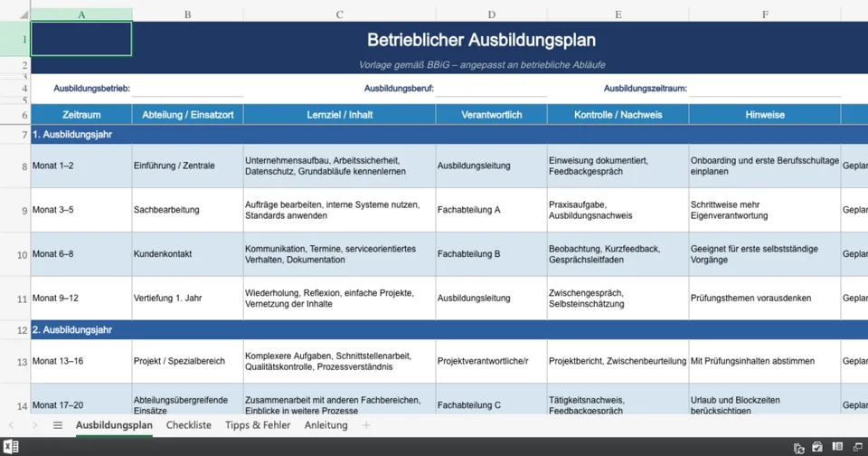Click the 'Verantwortlich' header cell
The height and width of the screenshot is (456, 868).
492,115
